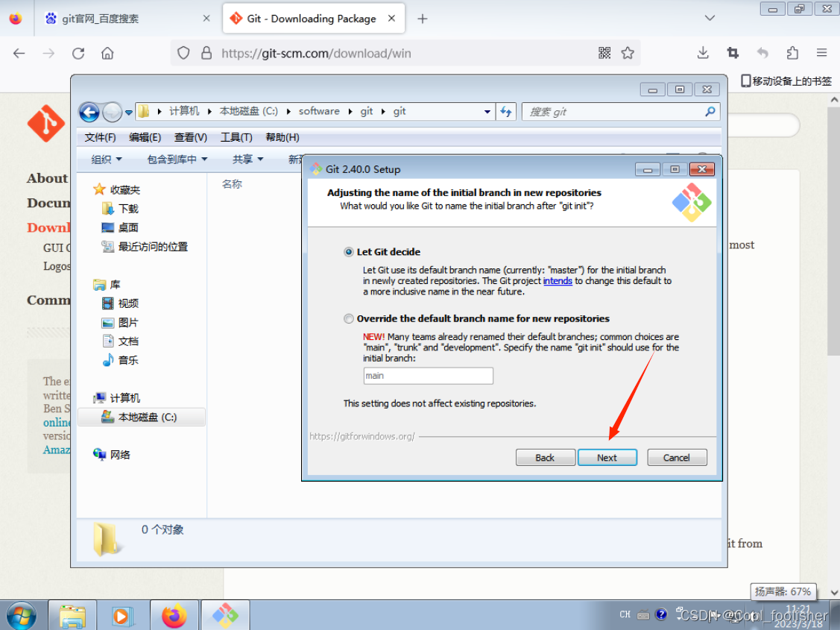Go to Firefox home page
This screenshot has width=840, height=630.
pos(107,53)
